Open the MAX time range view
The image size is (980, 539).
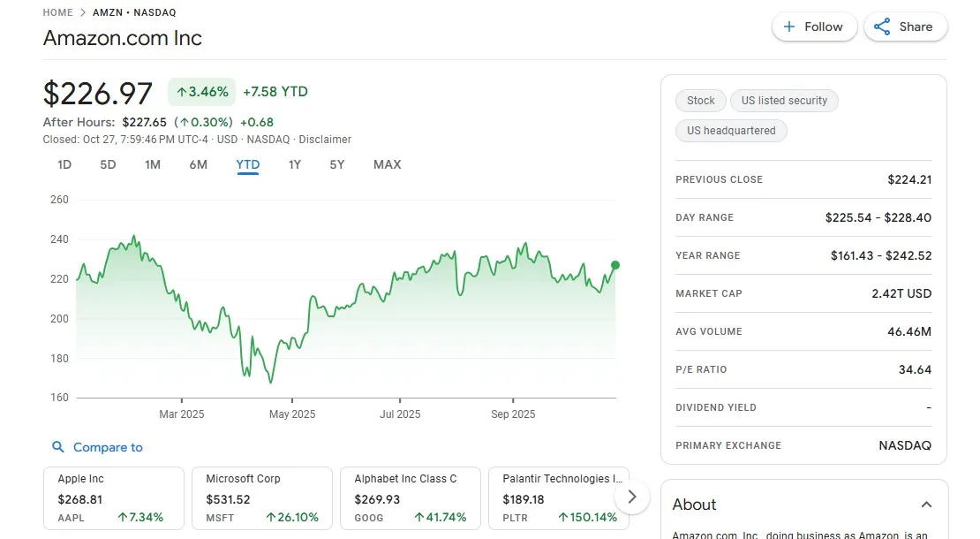pos(387,164)
